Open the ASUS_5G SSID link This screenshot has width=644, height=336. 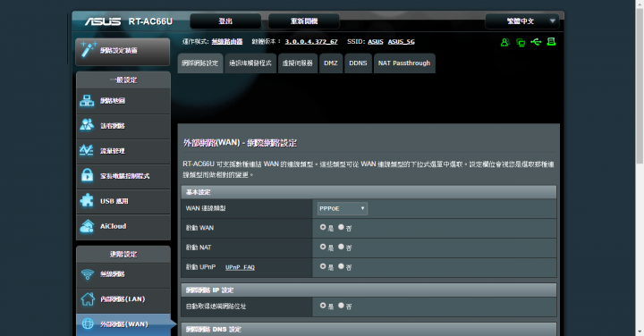pyautogui.click(x=402, y=42)
